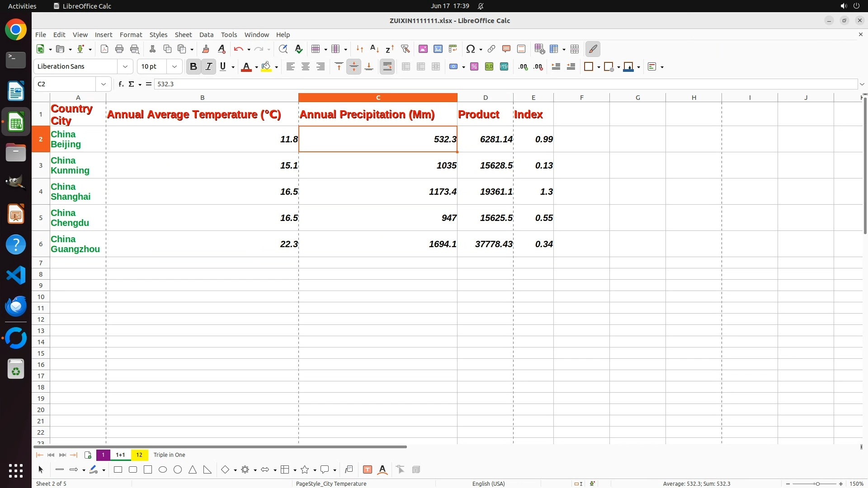868x488 pixels.
Task: Click the Sort Ascending icon
Action: [x=374, y=49]
